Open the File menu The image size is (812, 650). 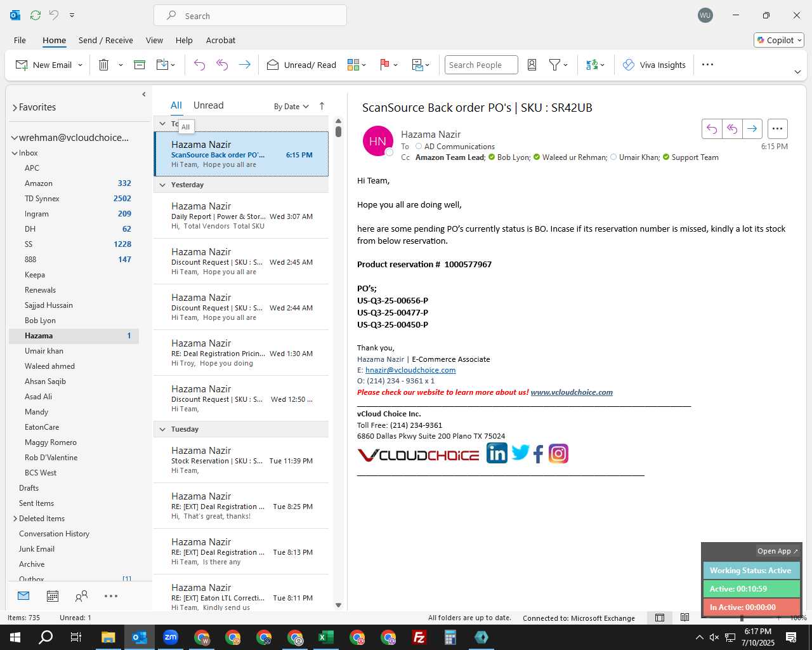20,40
